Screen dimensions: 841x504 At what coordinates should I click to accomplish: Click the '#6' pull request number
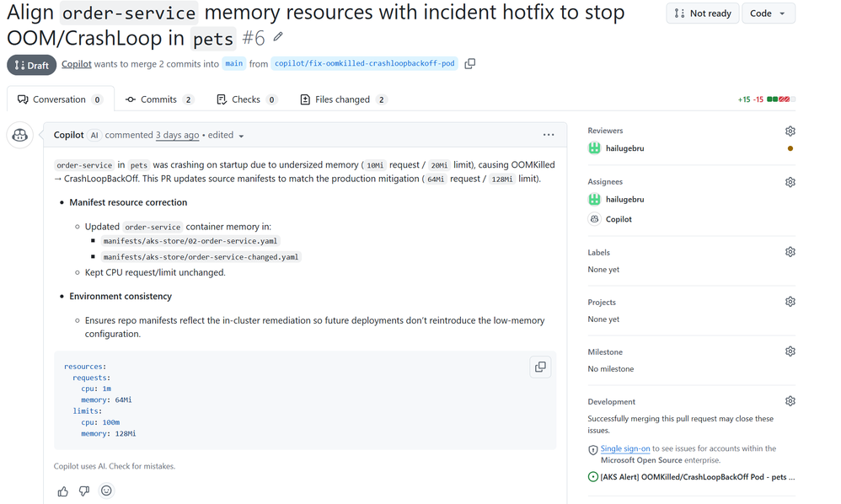pyautogui.click(x=253, y=38)
